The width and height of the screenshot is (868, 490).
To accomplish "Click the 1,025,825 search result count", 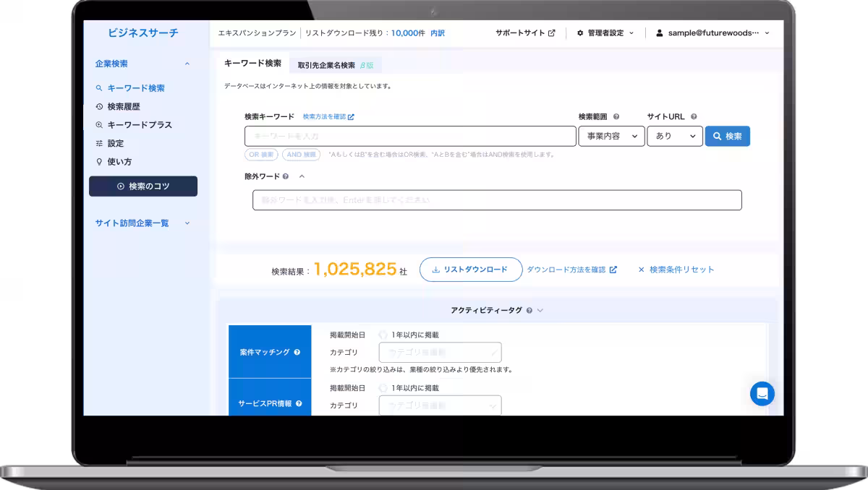I will pos(355,270).
